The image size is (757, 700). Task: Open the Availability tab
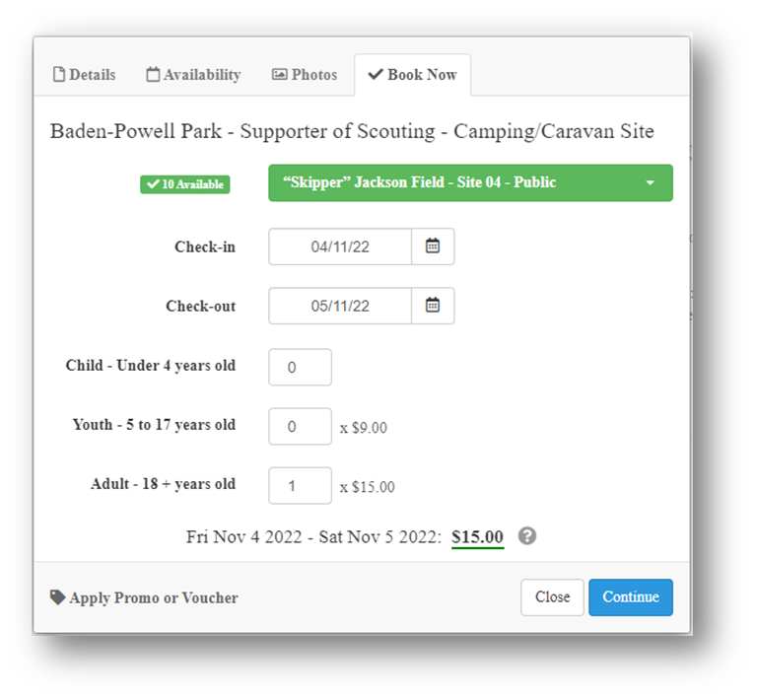coord(193,75)
